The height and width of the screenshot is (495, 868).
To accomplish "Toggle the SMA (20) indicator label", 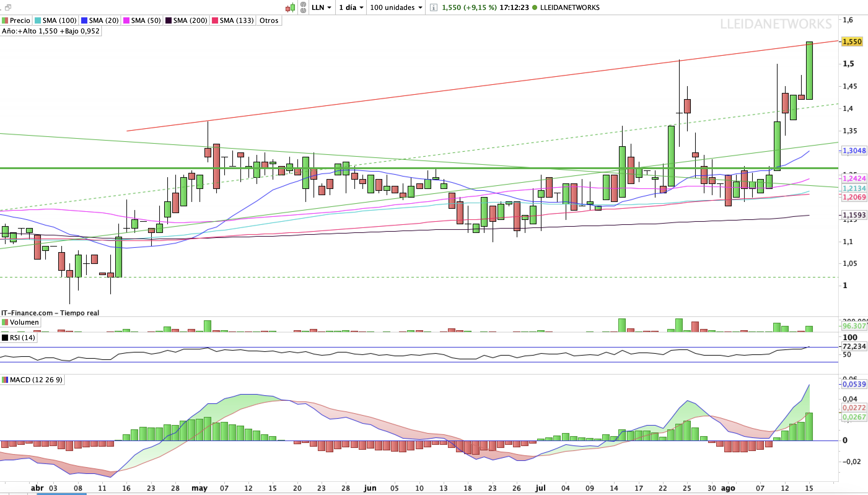I will coord(100,20).
